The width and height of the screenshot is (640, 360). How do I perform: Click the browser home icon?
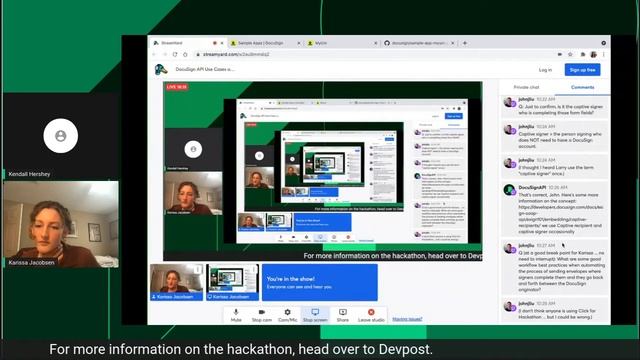coord(185,54)
